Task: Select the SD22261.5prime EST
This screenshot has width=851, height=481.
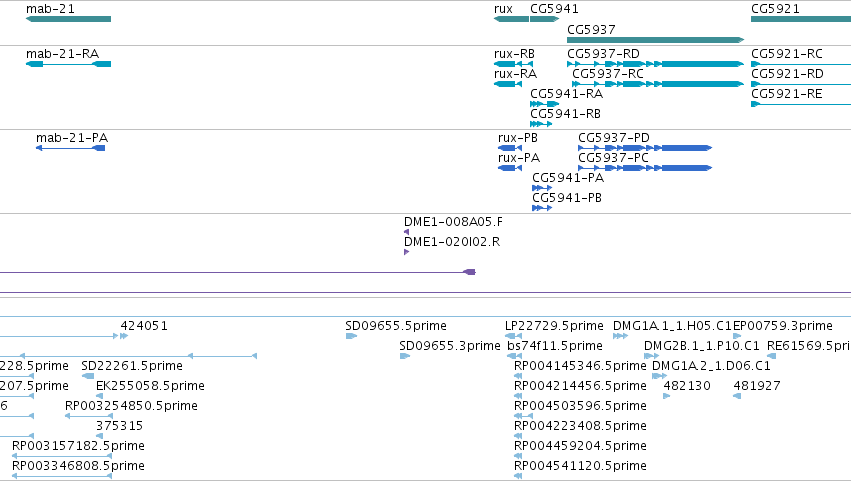Action: 88,376
